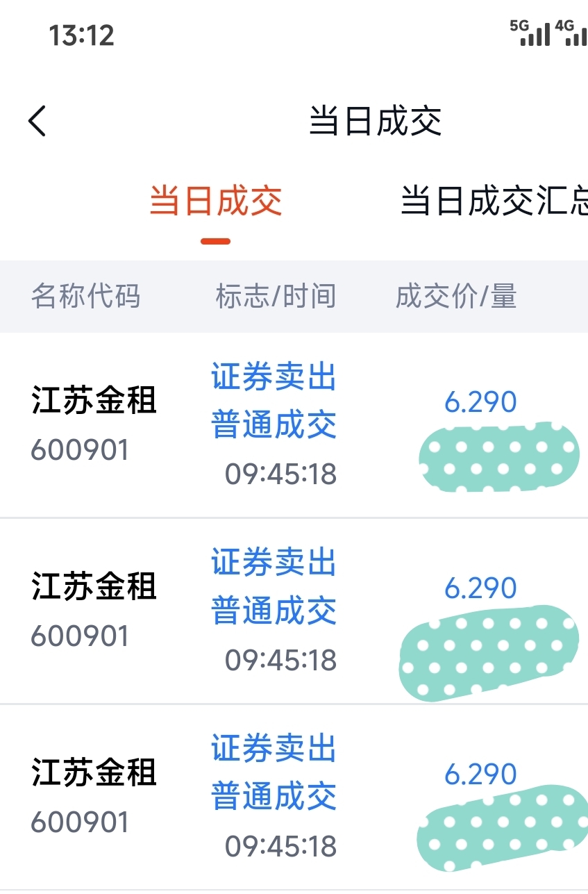
Task: Tap 证券卖出 label in the first row
Action: pos(274,378)
